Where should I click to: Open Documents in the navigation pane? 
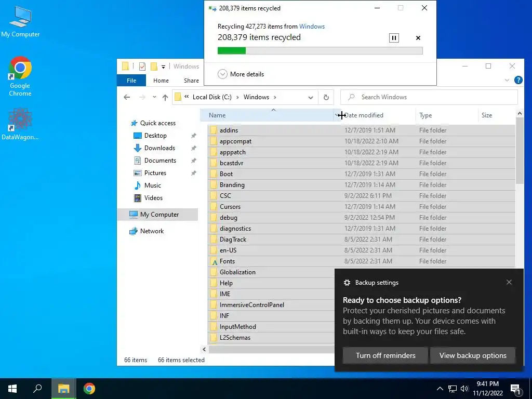[160, 161]
